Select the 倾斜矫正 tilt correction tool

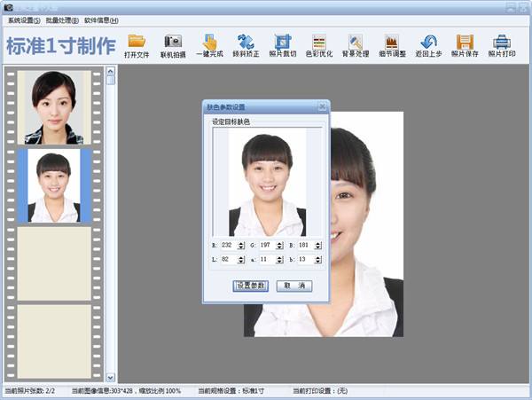click(246, 45)
